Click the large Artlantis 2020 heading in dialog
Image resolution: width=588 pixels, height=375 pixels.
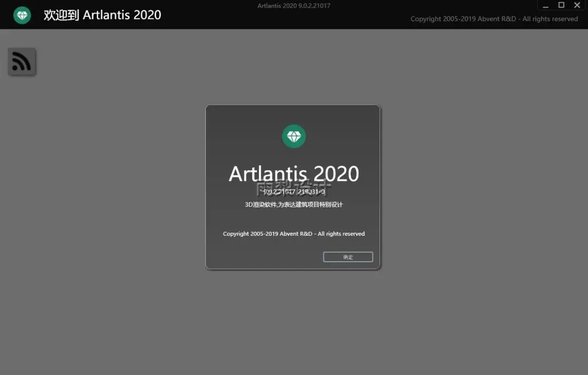(293, 174)
